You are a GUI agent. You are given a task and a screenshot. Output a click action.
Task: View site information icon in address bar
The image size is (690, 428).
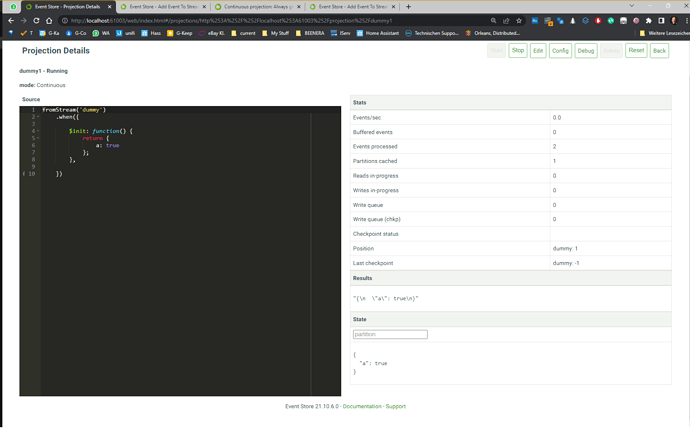[x=65, y=21]
